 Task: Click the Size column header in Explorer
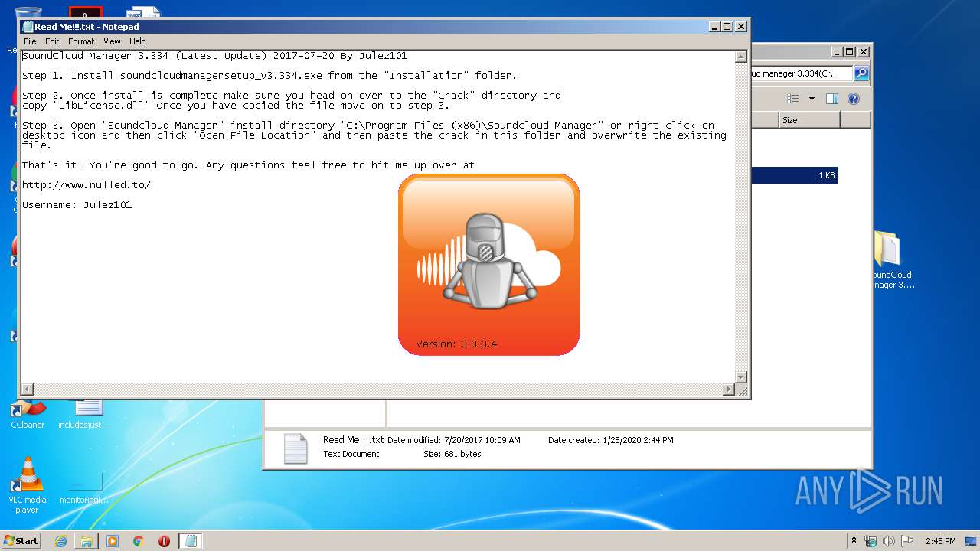(809, 120)
